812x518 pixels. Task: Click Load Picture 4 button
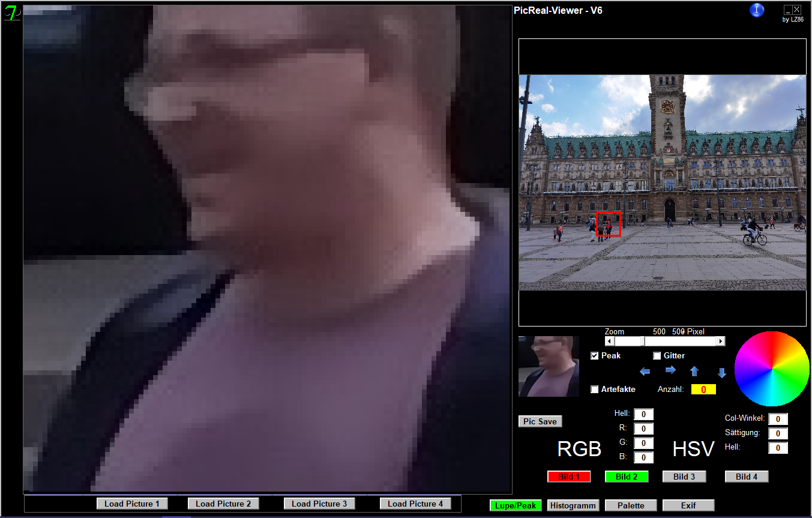415,504
